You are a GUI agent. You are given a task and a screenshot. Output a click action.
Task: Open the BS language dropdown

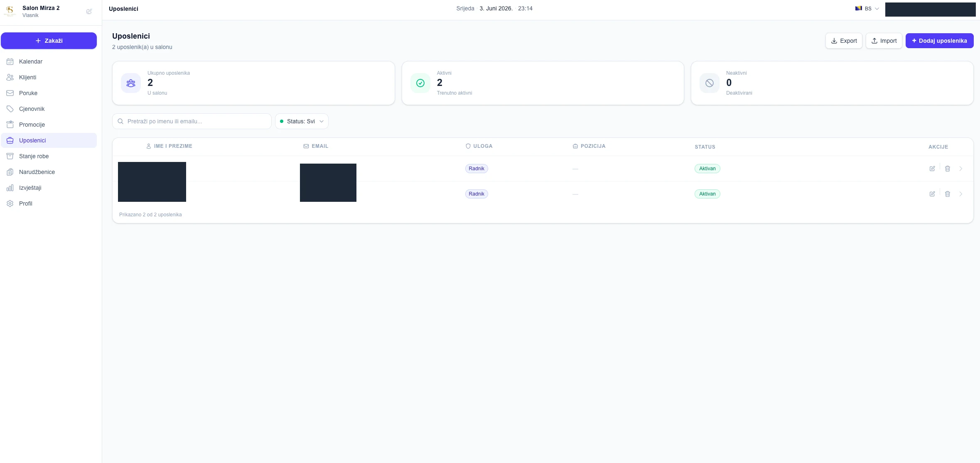click(x=867, y=9)
